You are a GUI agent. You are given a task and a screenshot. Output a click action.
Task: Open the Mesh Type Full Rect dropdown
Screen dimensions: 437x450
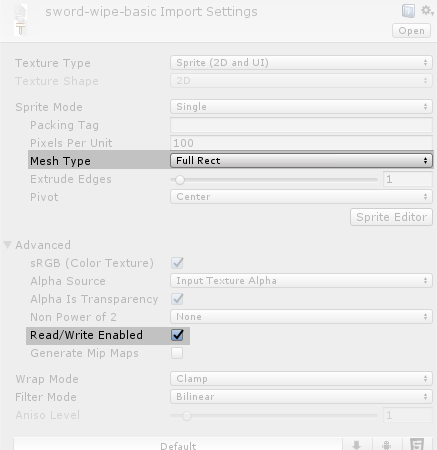tap(301, 161)
